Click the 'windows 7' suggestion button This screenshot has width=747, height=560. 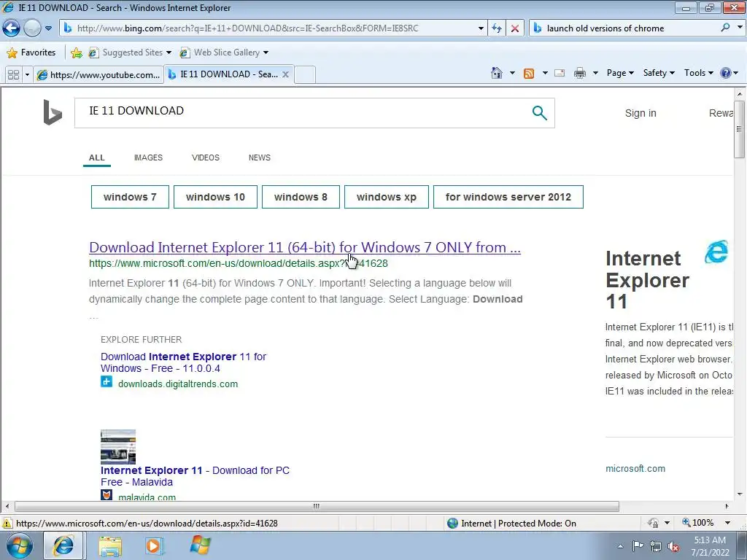(130, 197)
